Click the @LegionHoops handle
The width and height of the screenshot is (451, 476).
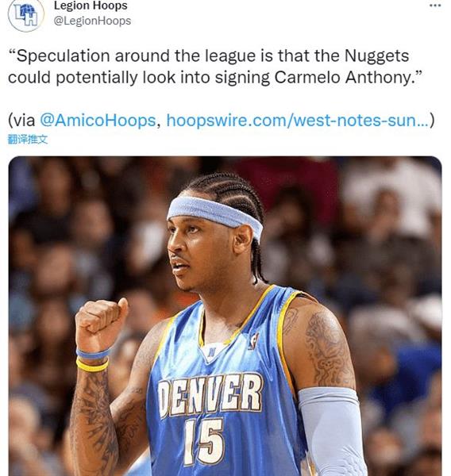92,21
